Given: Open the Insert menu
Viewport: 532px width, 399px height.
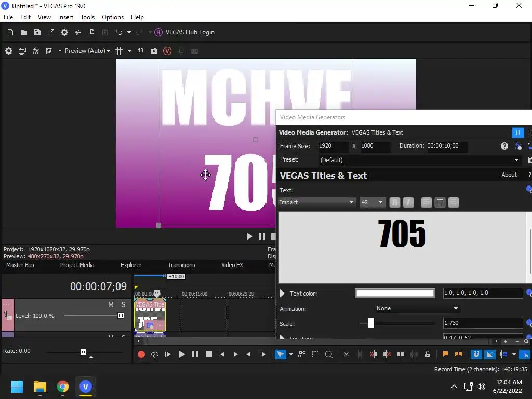Looking at the screenshot, I should pyautogui.click(x=65, y=17).
